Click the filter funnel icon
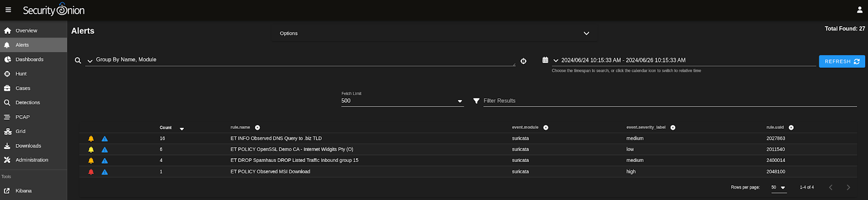Screen dimensions: 868x200 [x=476, y=101]
